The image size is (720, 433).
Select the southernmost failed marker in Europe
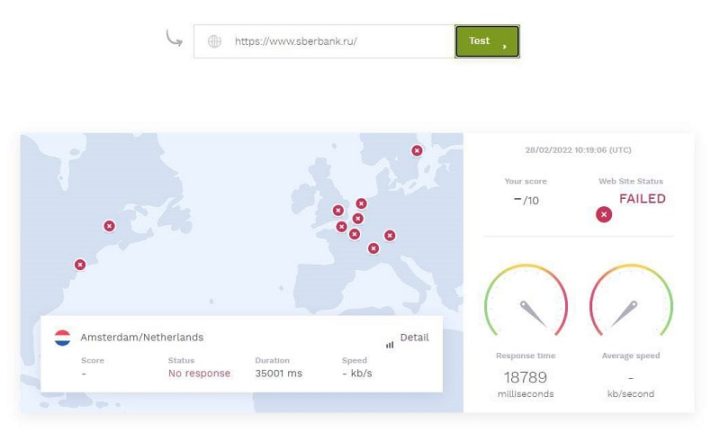[373, 248]
